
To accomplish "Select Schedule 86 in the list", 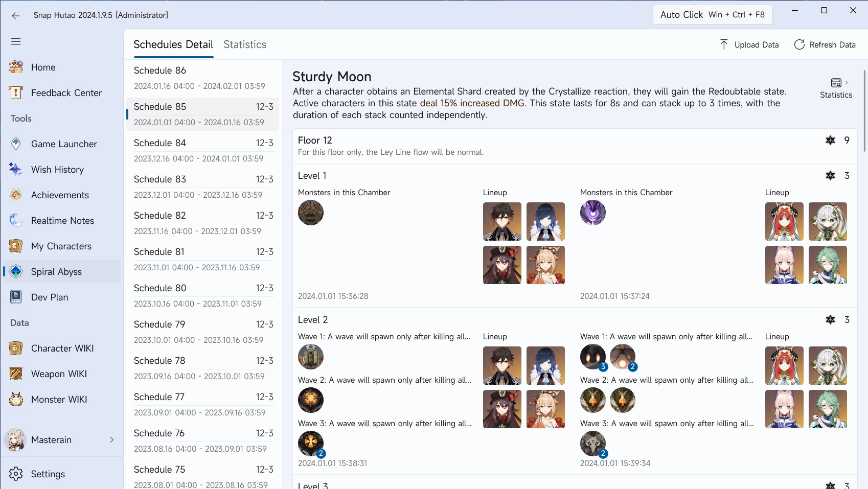I will click(x=203, y=78).
